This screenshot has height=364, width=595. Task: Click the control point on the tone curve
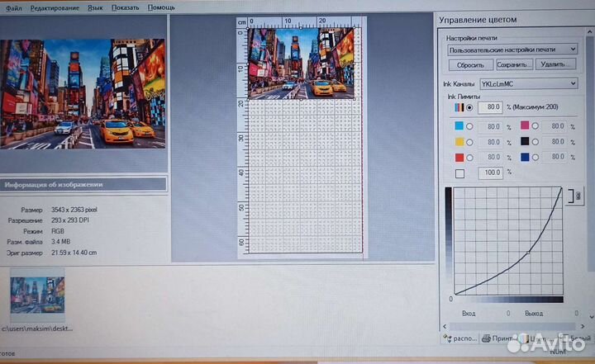(x=528, y=253)
